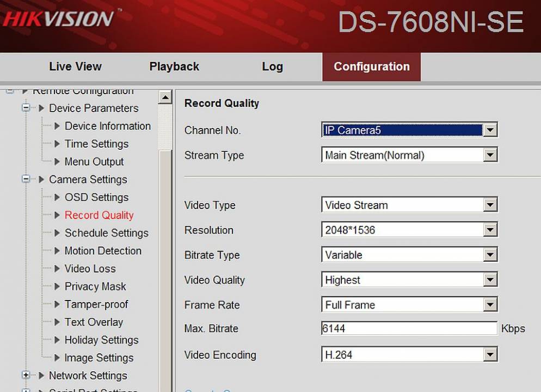The image size is (541, 392).
Task: Open the Frame Rate dropdown
Action: (409, 305)
